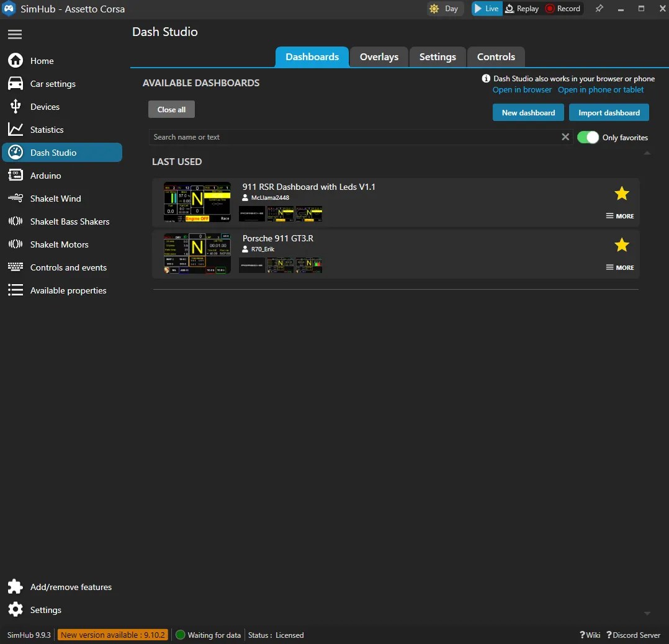
Task: Open the Wiki help link
Action: pyautogui.click(x=590, y=635)
